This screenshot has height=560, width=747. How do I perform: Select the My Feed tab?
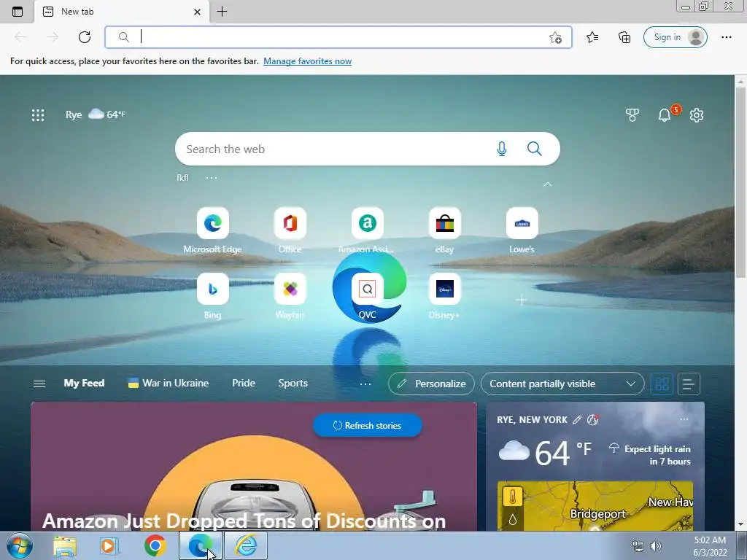[x=84, y=384]
